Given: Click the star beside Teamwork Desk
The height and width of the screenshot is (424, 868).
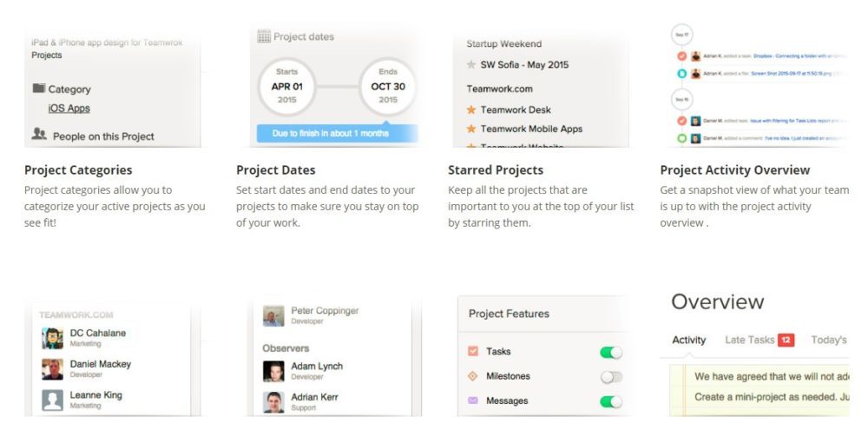Looking at the screenshot, I should (x=471, y=109).
